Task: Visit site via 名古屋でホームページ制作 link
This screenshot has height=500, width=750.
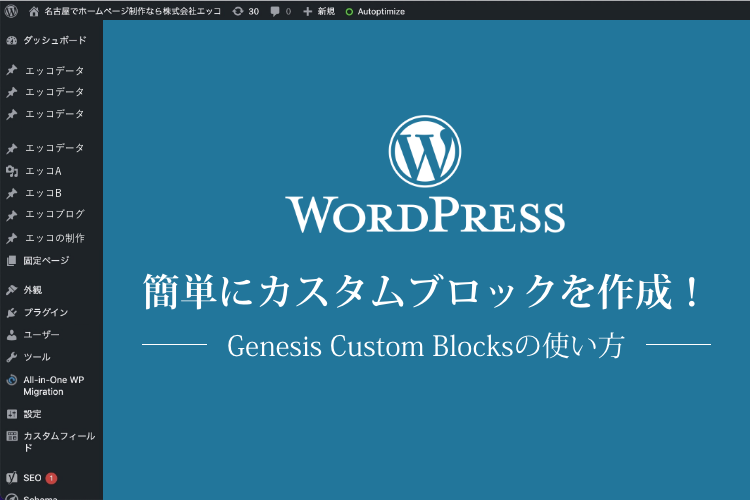Action: coord(125,11)
